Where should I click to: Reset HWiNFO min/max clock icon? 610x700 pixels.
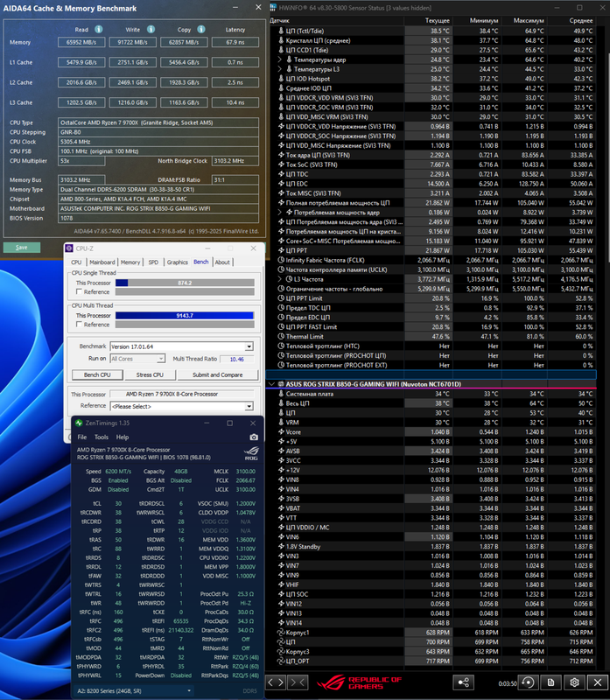pyautogui.click(x=528, y=682)
